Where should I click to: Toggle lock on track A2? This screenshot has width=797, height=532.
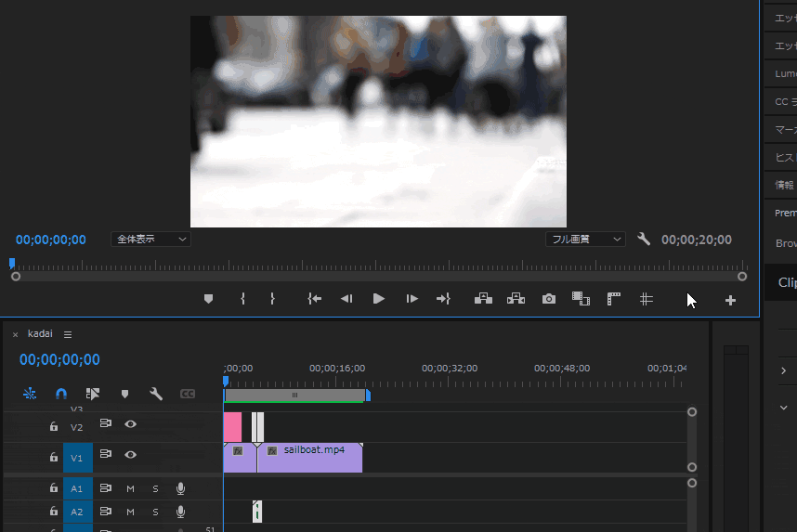pyautogui.click(x=53, y=511)
